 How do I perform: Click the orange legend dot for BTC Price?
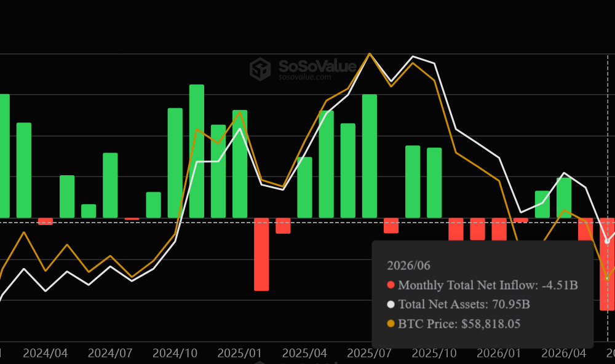tap(391, 323)
